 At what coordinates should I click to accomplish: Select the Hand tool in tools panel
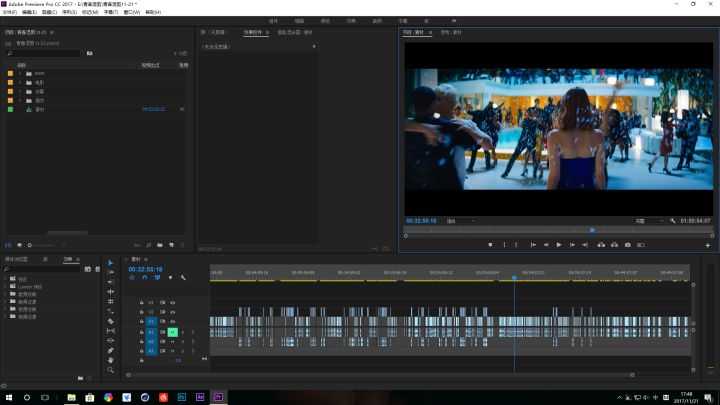point(111,360)
